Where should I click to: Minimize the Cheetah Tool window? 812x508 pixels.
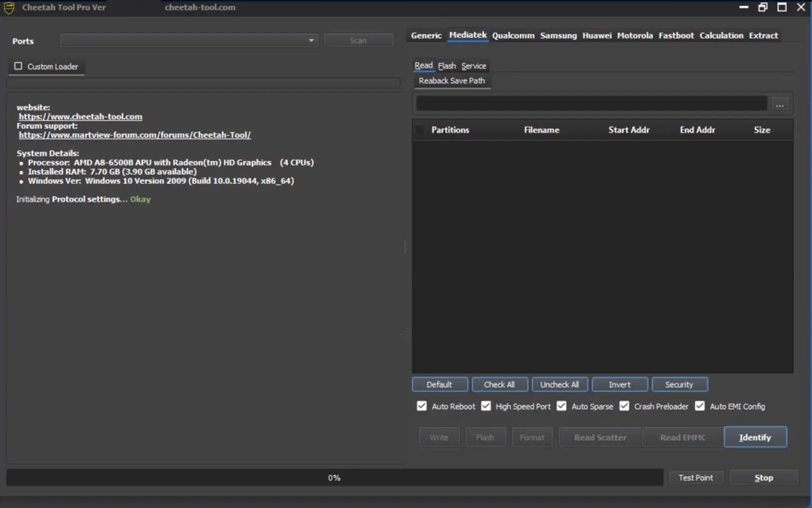click(744, 7)
